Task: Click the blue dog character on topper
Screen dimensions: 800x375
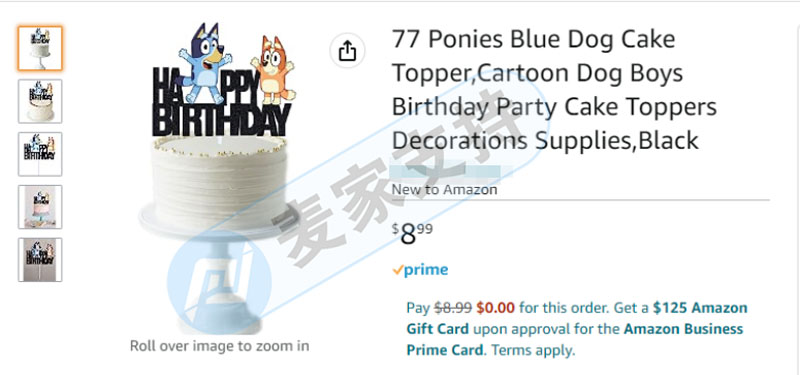Action: click(x=205, y=62)
